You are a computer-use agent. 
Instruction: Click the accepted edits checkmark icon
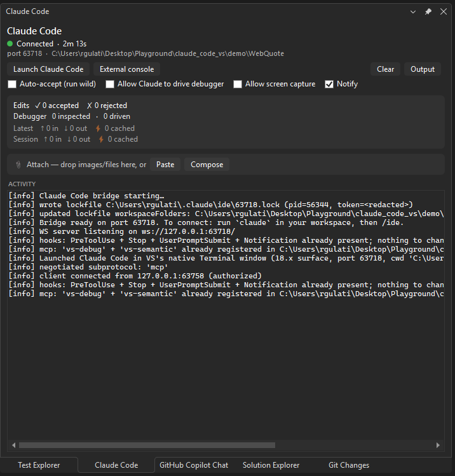pyautogui.click(x=37, y=105)
